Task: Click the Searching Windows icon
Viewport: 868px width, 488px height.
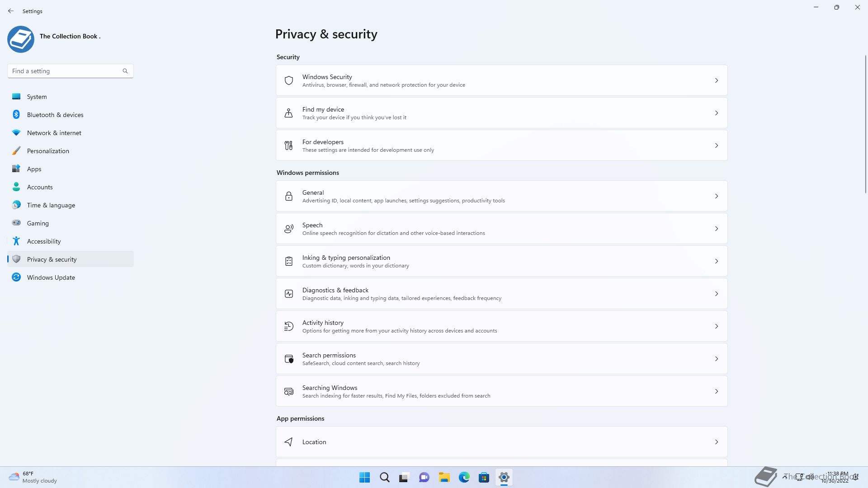Action: (x=289, y=391)
